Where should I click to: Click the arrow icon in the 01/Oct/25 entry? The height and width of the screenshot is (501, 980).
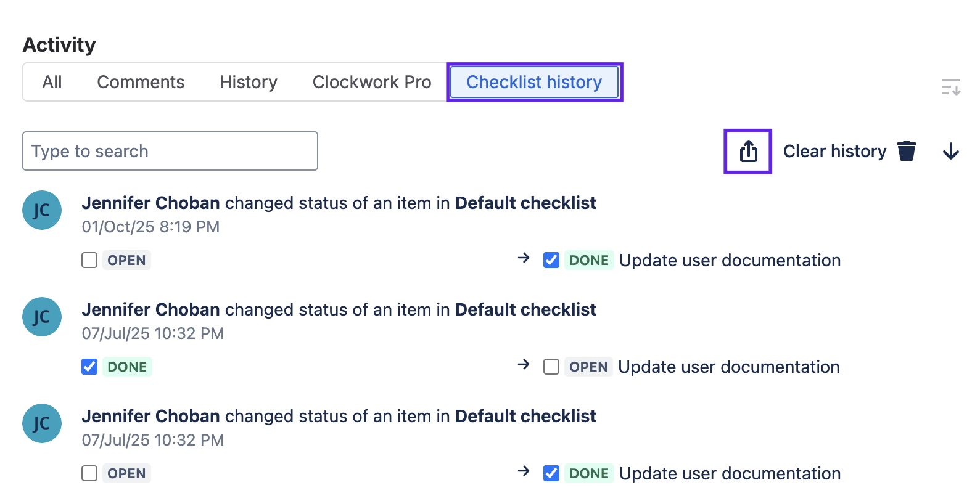coord(524,258)
